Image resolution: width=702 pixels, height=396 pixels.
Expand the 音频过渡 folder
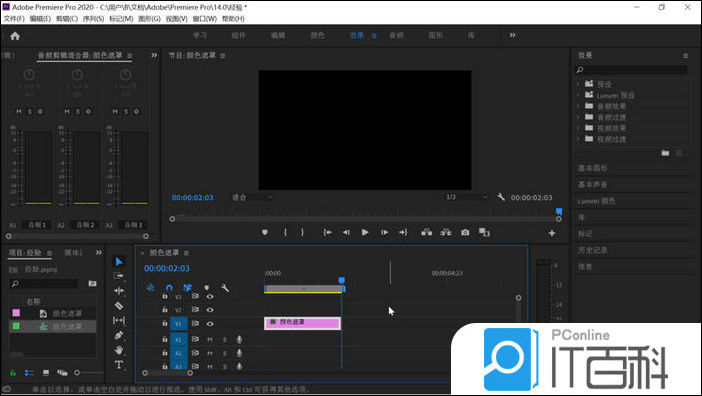pos(578,117)
